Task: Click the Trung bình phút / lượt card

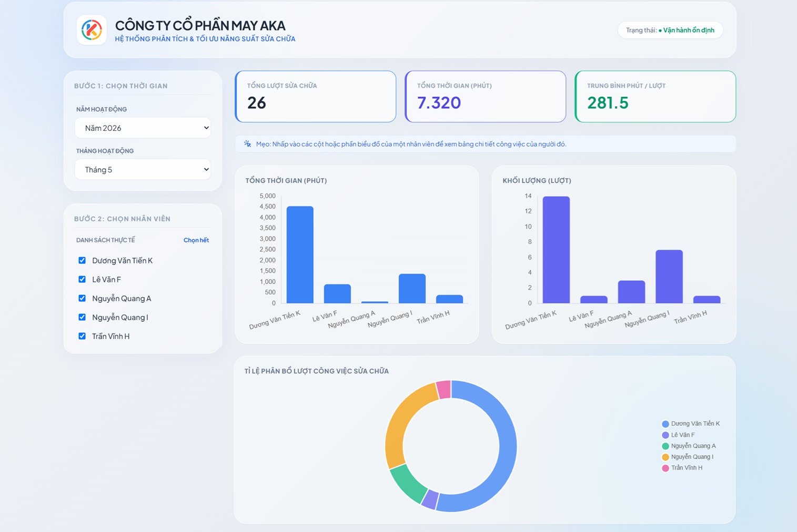Action: click(655, 97)
